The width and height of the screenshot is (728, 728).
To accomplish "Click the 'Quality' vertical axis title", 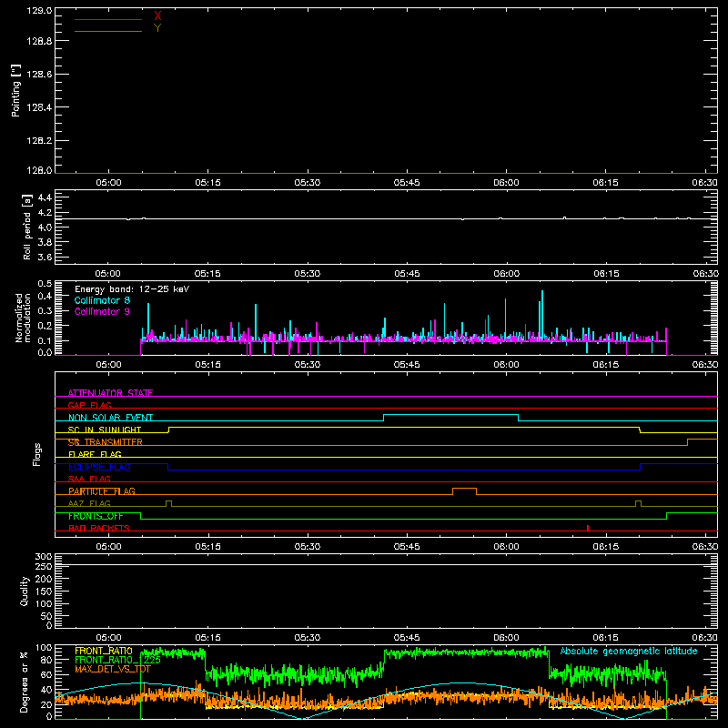I will pos(25,591).
